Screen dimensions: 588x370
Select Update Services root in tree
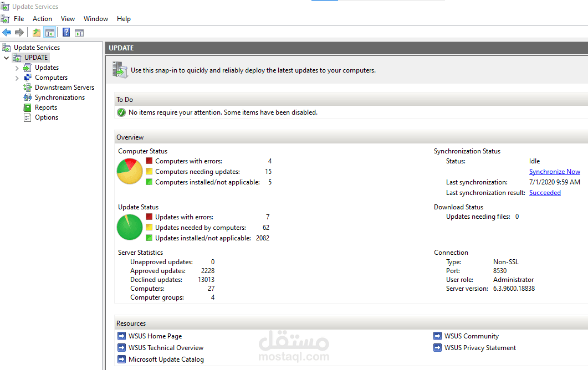pos(37,48)
